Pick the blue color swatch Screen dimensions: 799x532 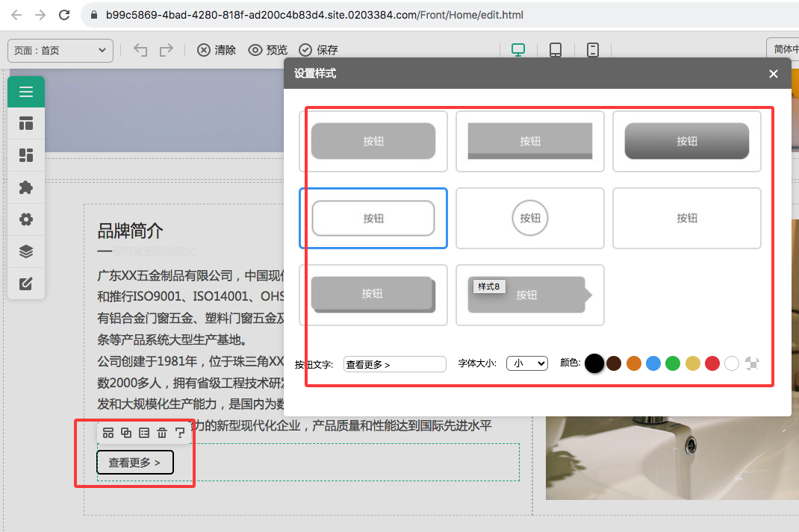point(653,363)
